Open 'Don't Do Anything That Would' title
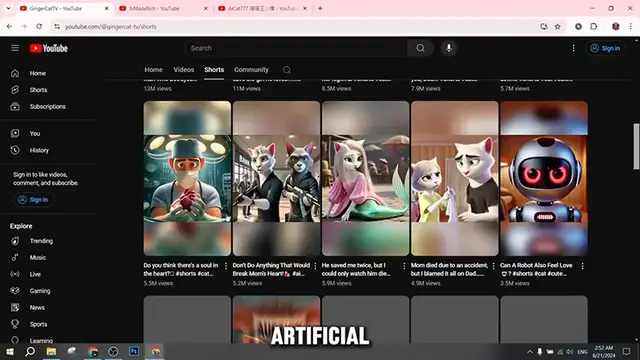Image resolution: width=640 pixels, height=360 pixels. click(x=271, y=269)
